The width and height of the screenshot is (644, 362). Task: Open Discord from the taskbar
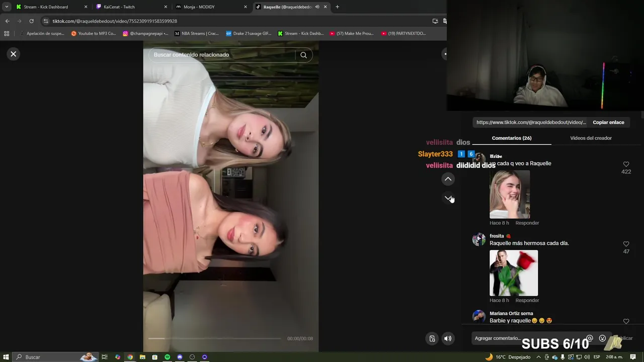pyautogui.click(x=180, y=357)
